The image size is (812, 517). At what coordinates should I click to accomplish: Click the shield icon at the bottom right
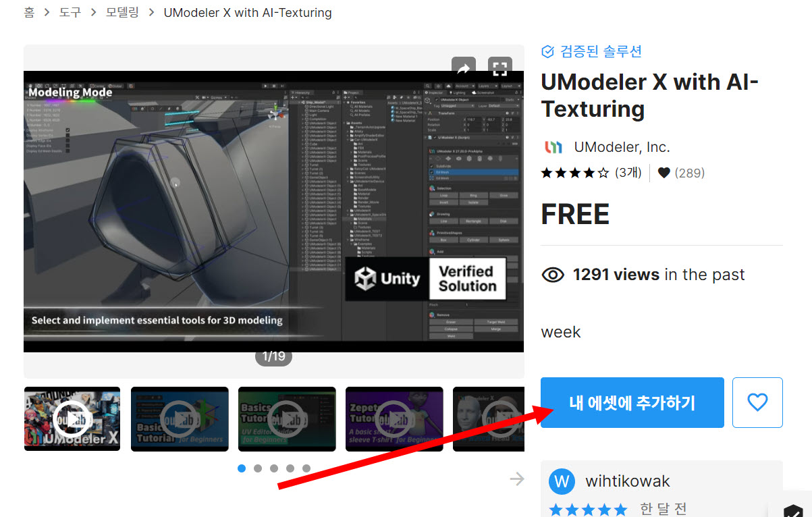coord(793,512)
